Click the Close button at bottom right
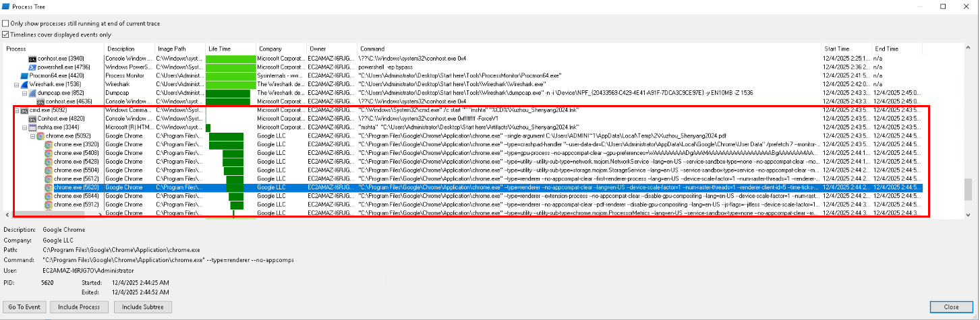Viewport: 980px width, 320px height. 952,307
